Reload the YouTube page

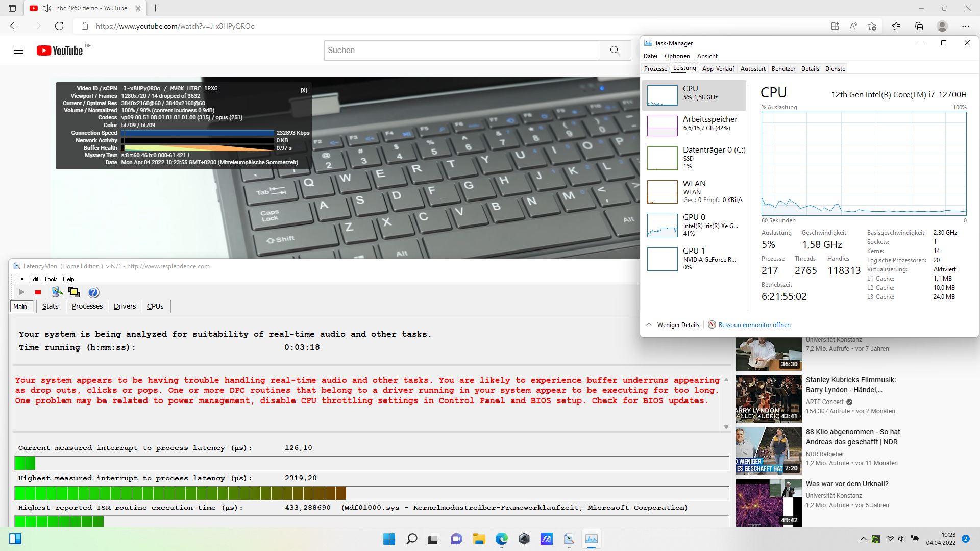(59, 26)
